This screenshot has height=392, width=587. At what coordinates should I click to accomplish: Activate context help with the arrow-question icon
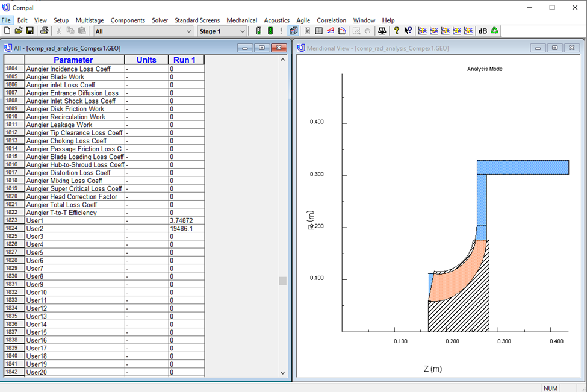pyautogui.click(x=408, y=31)
